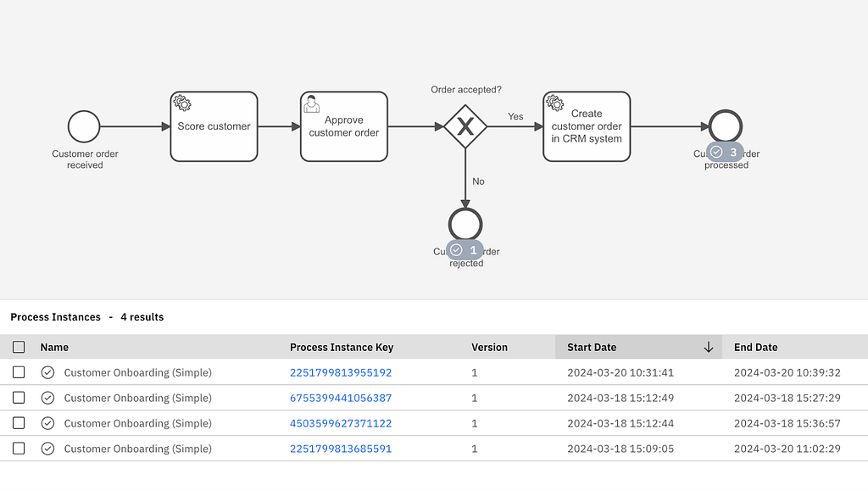Image resolution: width=868 pixels, height=491 pixels.
Task: Click start date 2024-03-18 15:09:05
Action: coord(620,449)
